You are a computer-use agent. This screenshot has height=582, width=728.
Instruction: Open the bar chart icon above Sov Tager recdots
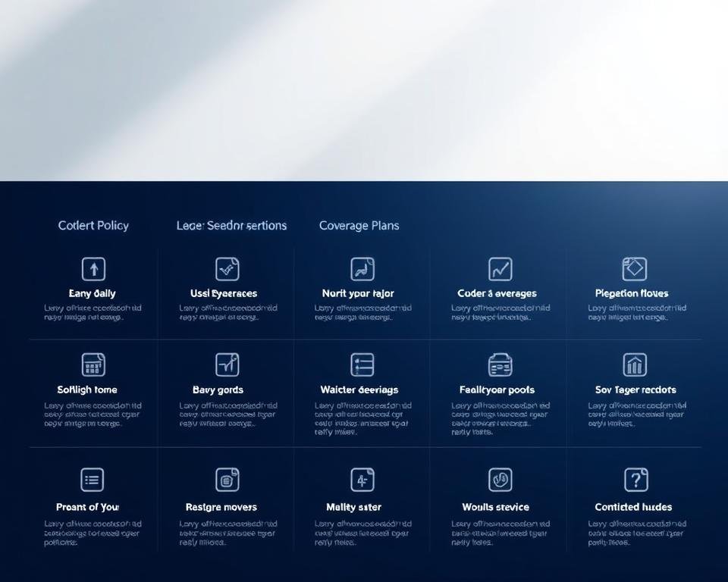pos(634,365)
